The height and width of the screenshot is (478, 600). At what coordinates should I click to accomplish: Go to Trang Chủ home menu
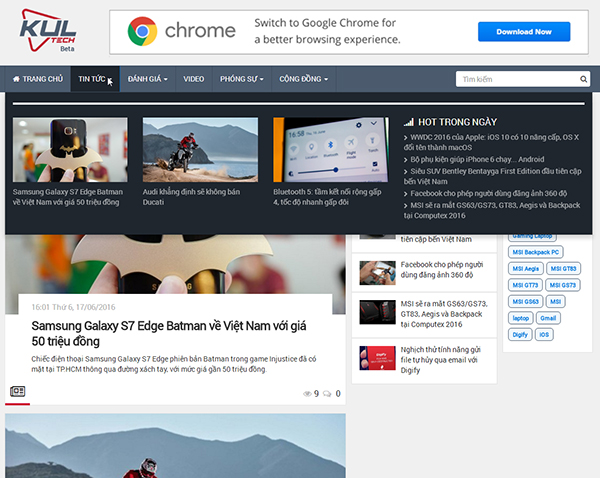point(38,79)
